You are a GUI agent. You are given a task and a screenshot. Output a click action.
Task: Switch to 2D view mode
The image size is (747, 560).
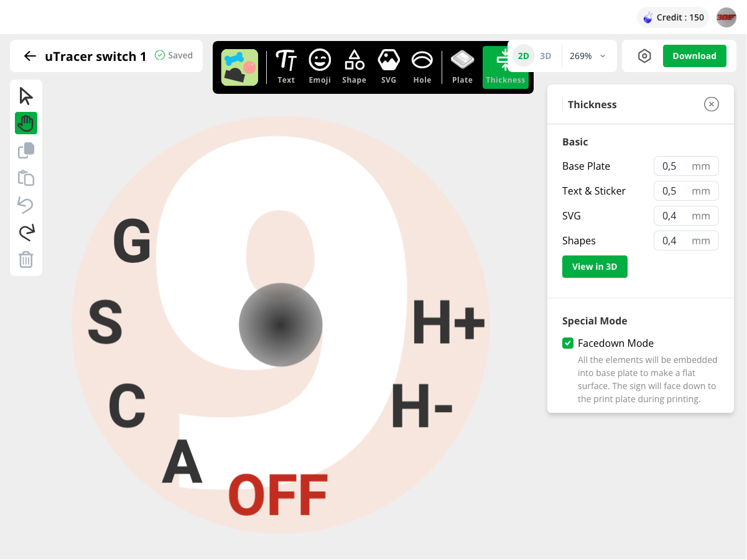tap(524, 56)
